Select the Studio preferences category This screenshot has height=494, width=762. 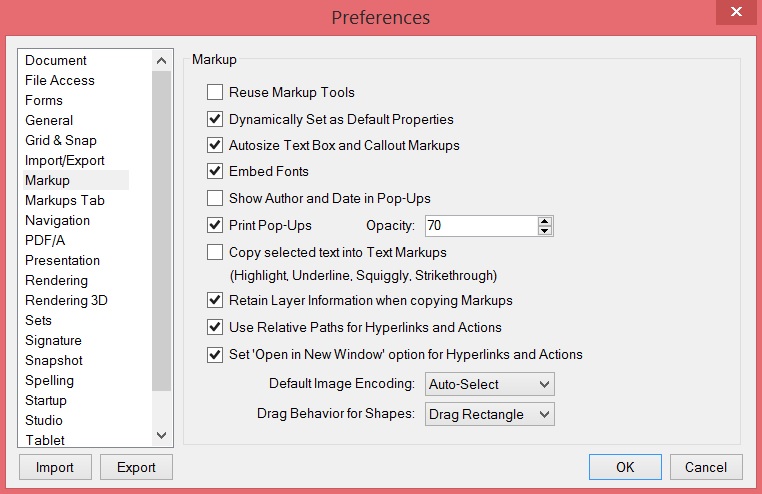[x=44, y=420]
